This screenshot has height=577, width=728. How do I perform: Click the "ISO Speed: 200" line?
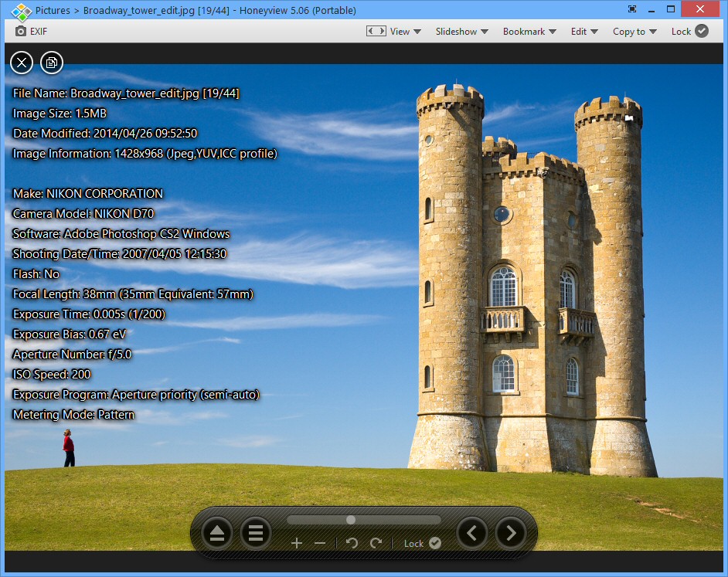(52, 374)
